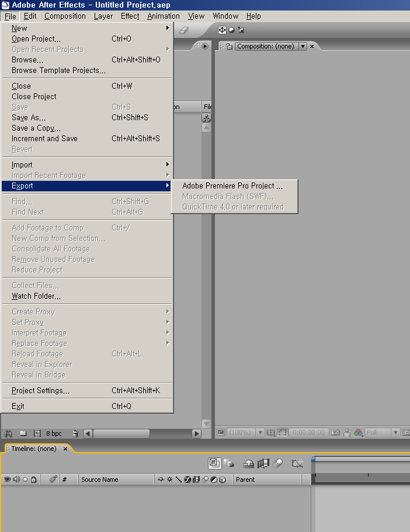Activate the View Axis Mode icon

(241, 30)
